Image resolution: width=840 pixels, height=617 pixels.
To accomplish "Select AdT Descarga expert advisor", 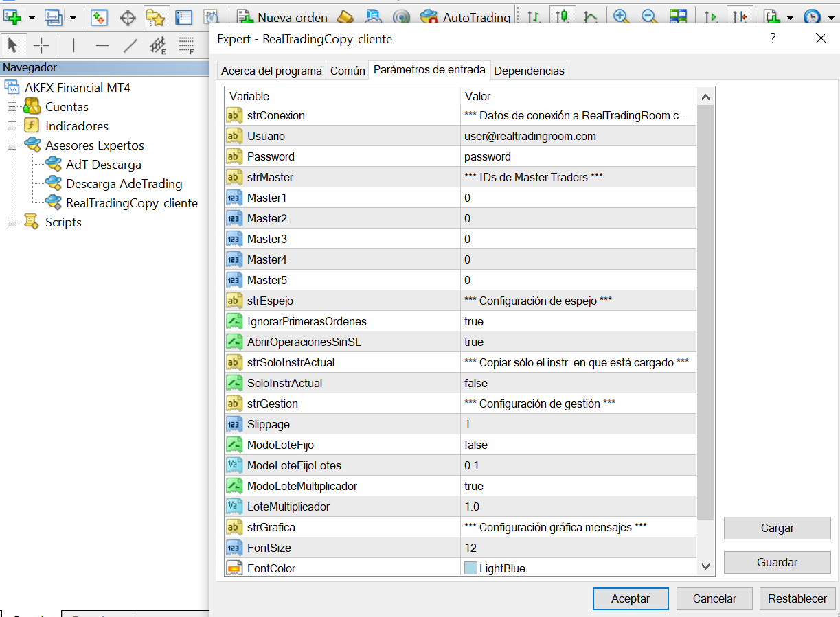I will (x=104, y=165).
